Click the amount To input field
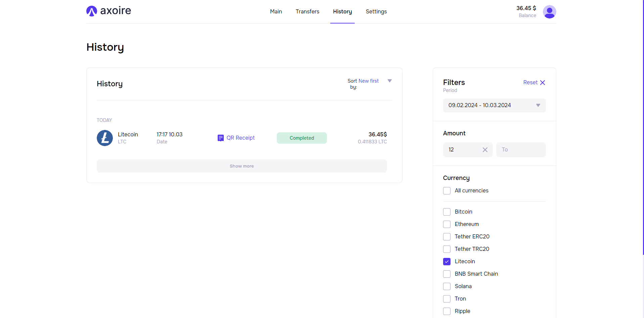 pyautogui.click(x=521, y=150)
